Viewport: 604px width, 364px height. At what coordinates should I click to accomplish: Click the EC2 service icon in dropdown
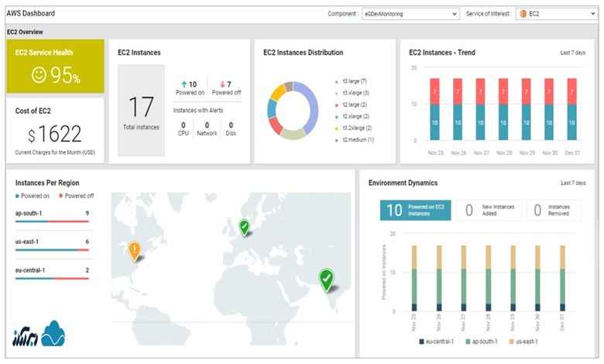523,14
